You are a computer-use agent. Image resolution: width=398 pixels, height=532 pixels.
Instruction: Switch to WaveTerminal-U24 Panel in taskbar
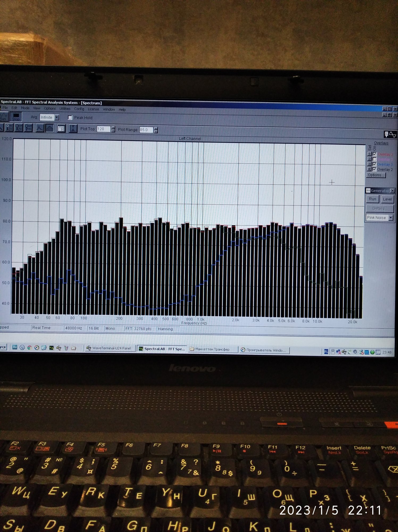[x=110, y=348]
